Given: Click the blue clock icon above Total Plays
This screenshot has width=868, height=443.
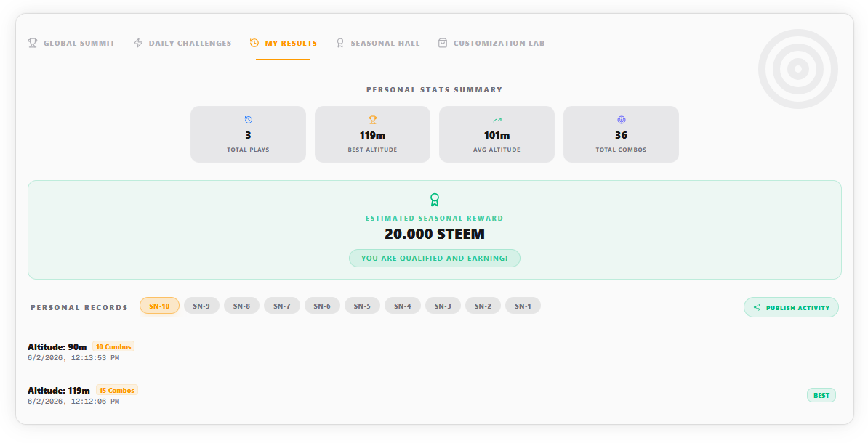Looking at the screenshot, I should 248,119.
